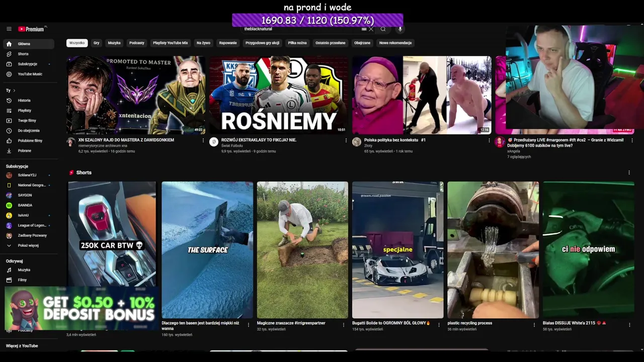
Task: Open options menu for ROZWÓJ EKSTRAKLASY video
Action: 346,141
